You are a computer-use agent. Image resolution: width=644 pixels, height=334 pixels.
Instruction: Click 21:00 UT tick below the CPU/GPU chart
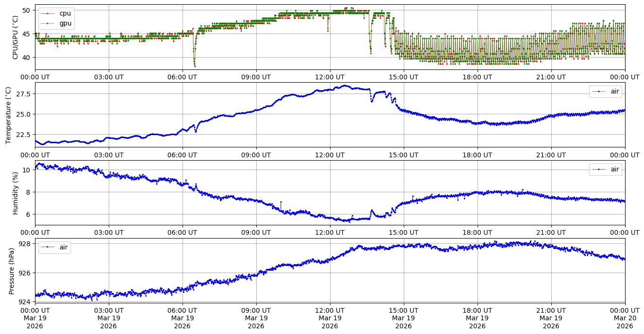click(551, 77)
